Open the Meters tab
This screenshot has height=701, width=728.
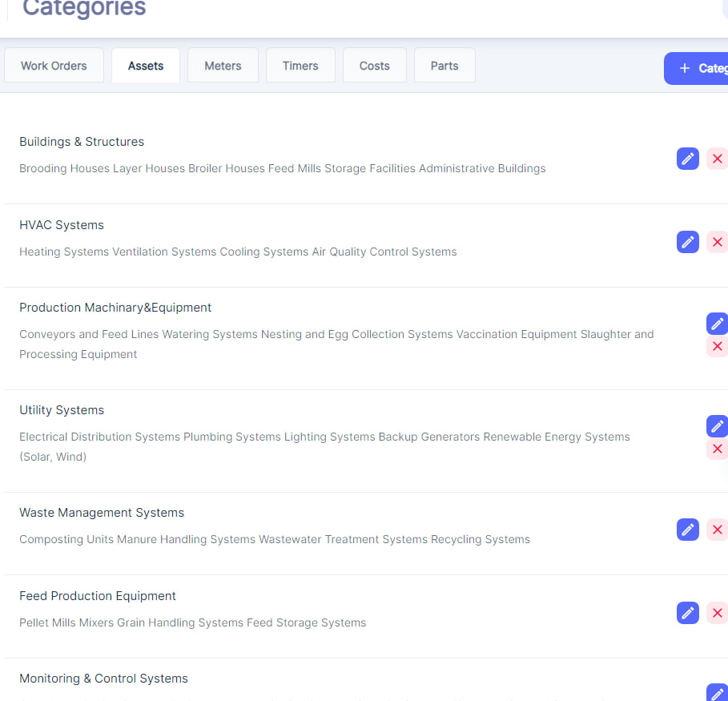223,66
